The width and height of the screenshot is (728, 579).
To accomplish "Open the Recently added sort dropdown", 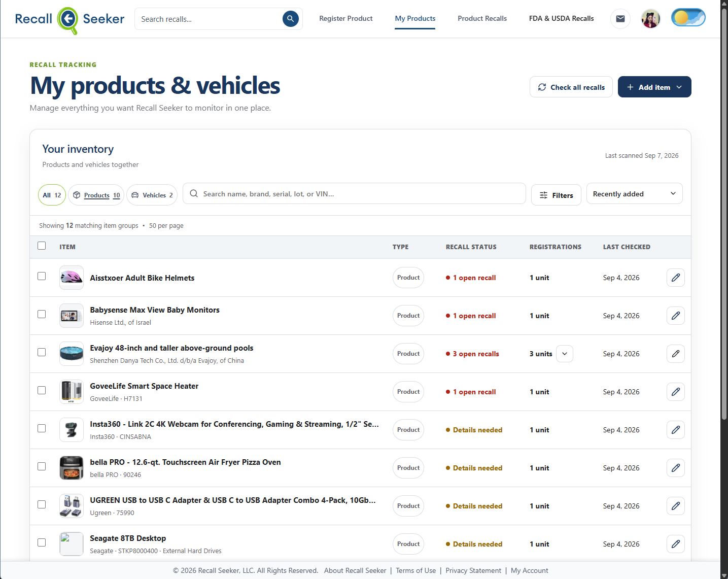I will (x=634, y=194).
